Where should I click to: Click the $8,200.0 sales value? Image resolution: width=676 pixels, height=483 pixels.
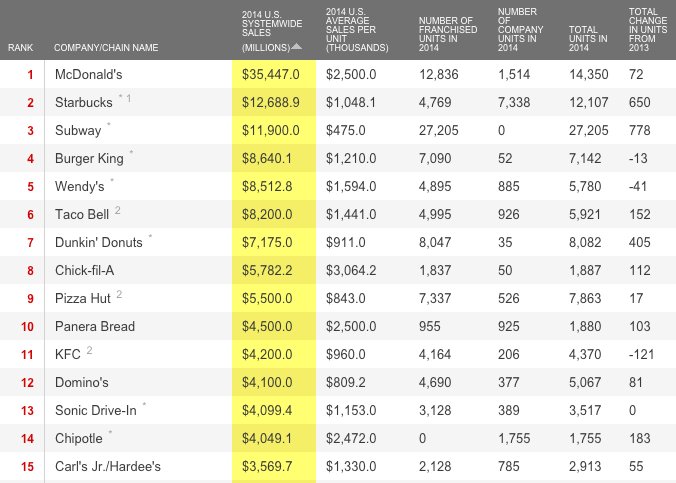(267, 214)
